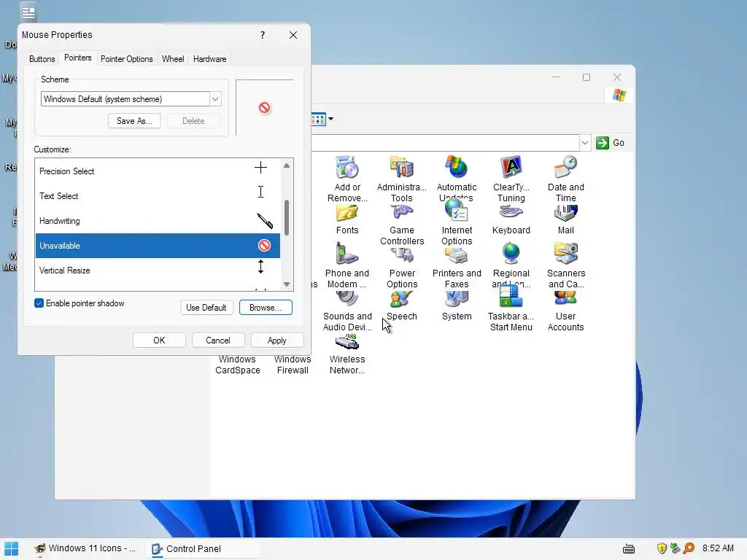Switch to the Wheel tab
Viewport: 747px width, 560px height.
173,59
